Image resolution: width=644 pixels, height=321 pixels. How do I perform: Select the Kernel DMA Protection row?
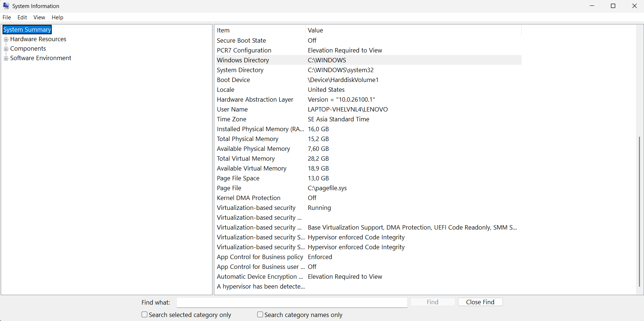[x=368, y=198]
